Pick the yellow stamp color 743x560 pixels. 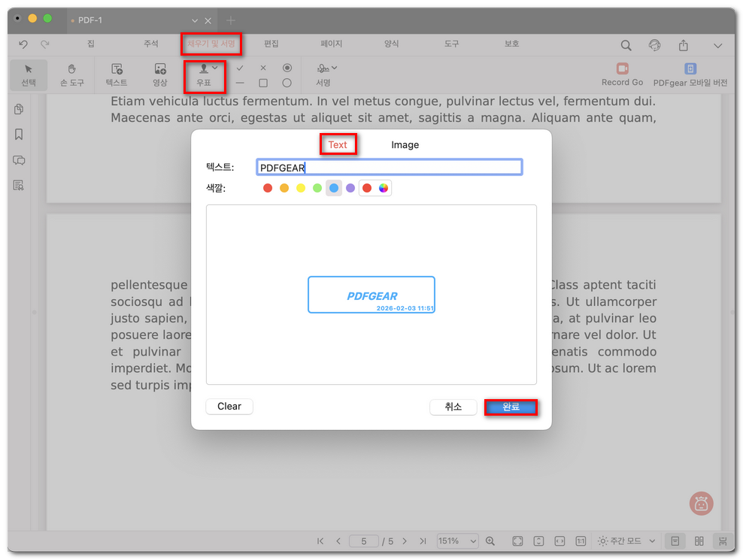[x=301, y=188]
